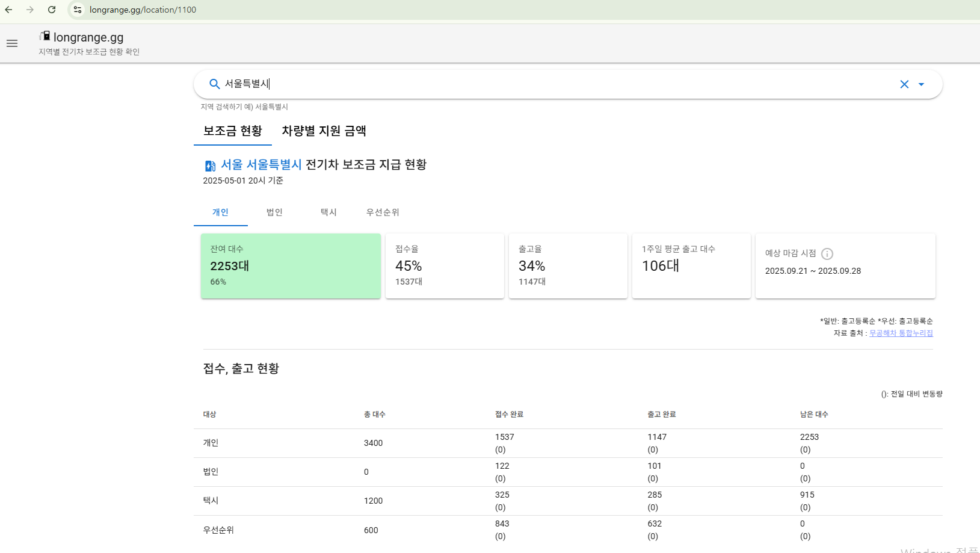
Task: Go back with browser back arrow
Action: coord(8,10)
